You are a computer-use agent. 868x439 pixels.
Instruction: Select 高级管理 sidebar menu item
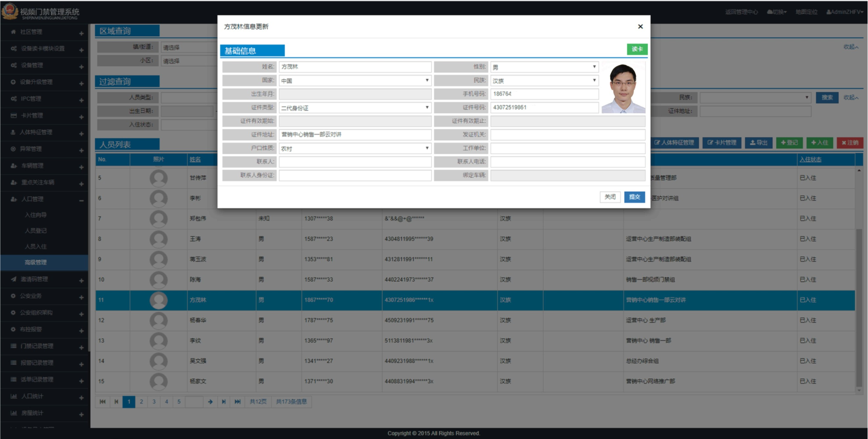point(36,262)
